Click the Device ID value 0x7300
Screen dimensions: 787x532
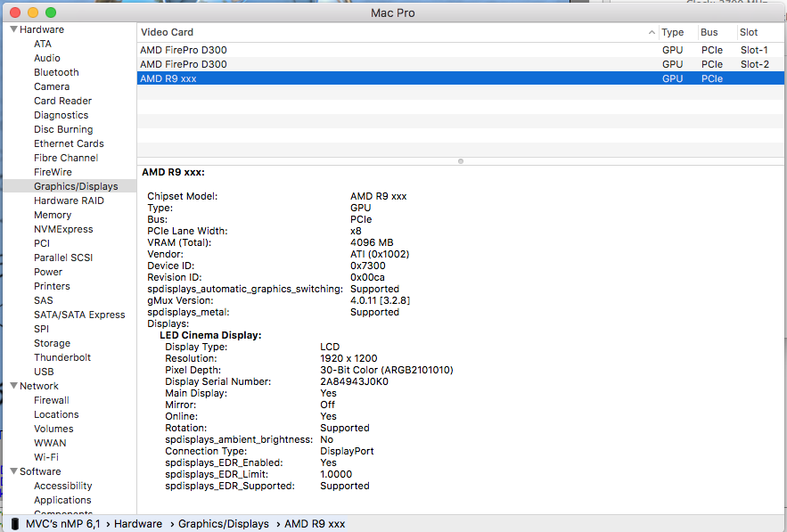(368, 266)
